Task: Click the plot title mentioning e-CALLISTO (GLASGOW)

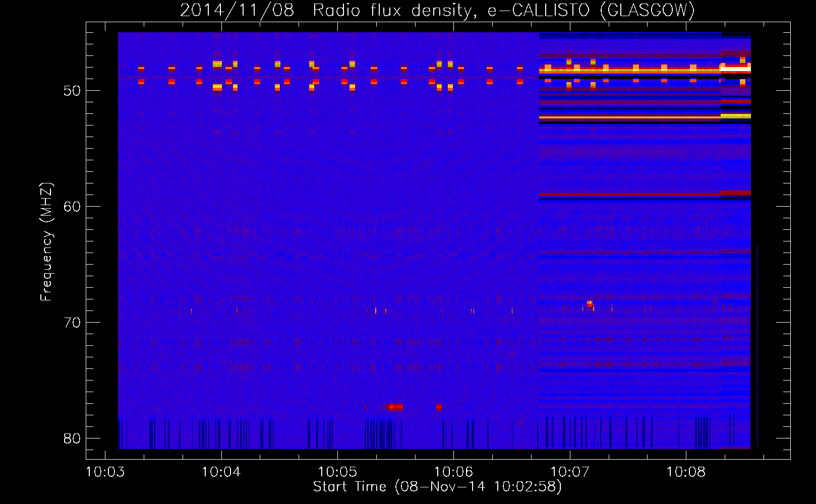Action: 437,10
